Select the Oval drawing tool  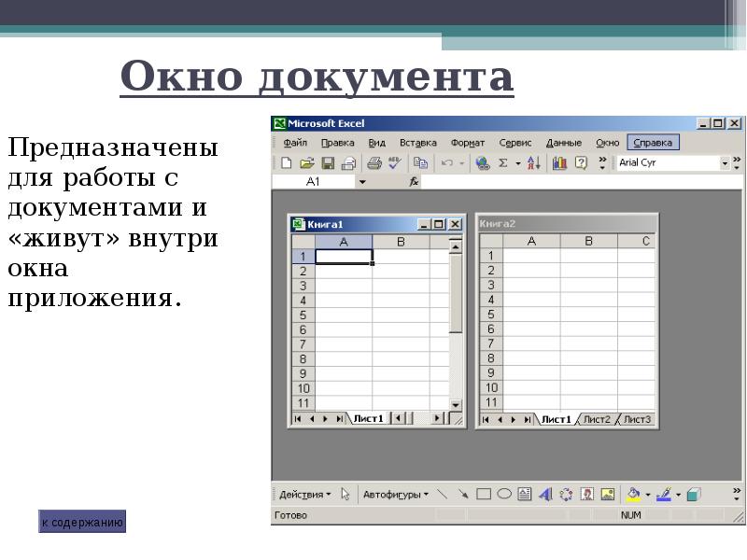coord(504,495)
